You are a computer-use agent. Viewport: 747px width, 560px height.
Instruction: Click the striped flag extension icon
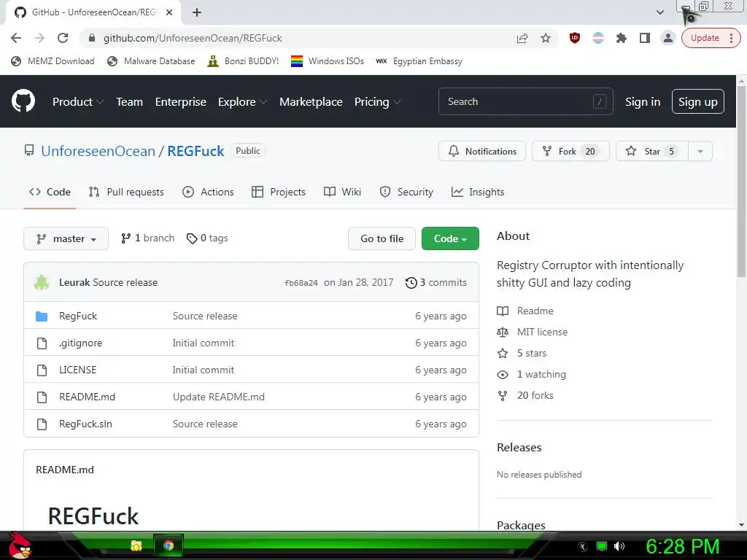click(598, 38)
